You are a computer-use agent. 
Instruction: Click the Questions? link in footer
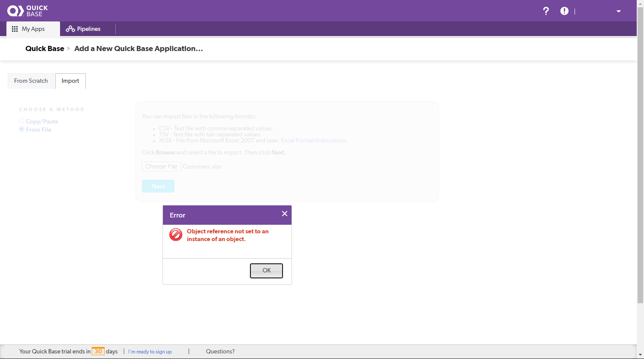click(220, 351)
